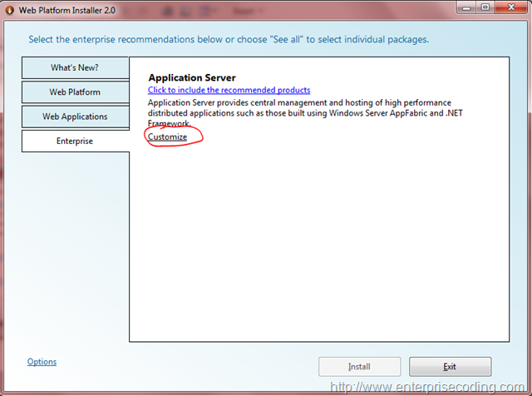Switch to the Web Platform tab
Screen dimensions: 532x396
coord(75,92)
